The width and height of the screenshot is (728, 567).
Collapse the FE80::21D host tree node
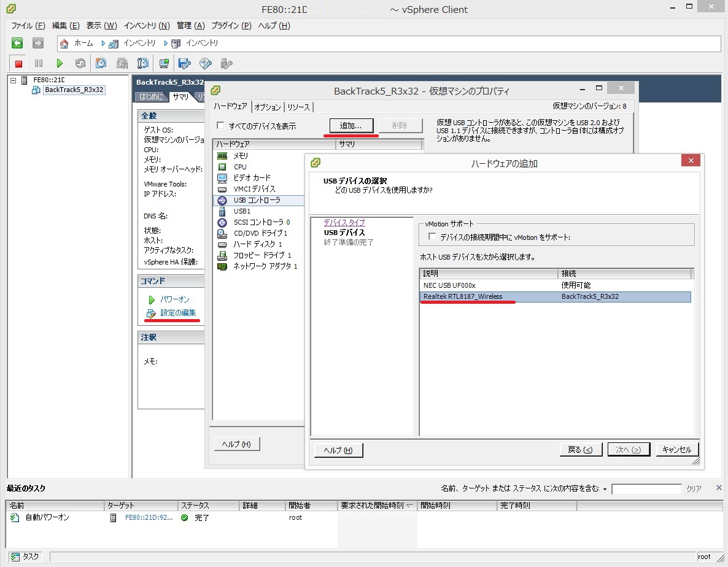(14, 80)
